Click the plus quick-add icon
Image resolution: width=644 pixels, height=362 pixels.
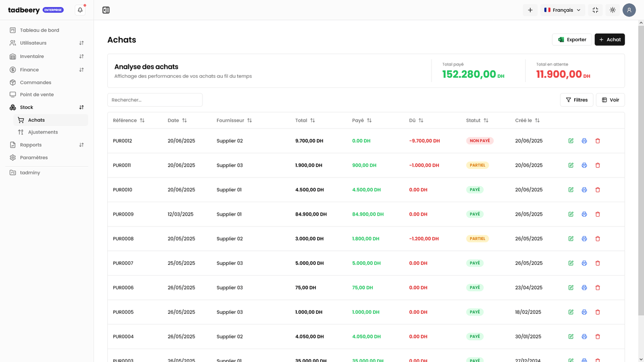[x=530, y=10]
